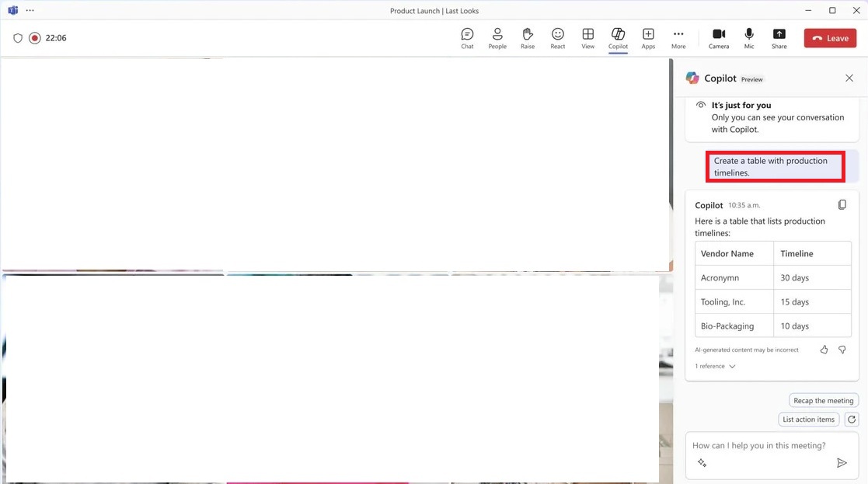The height and width of the screenshot is (484, 868).
Task: Click the 15 days timeline cell
Action: 812,302
